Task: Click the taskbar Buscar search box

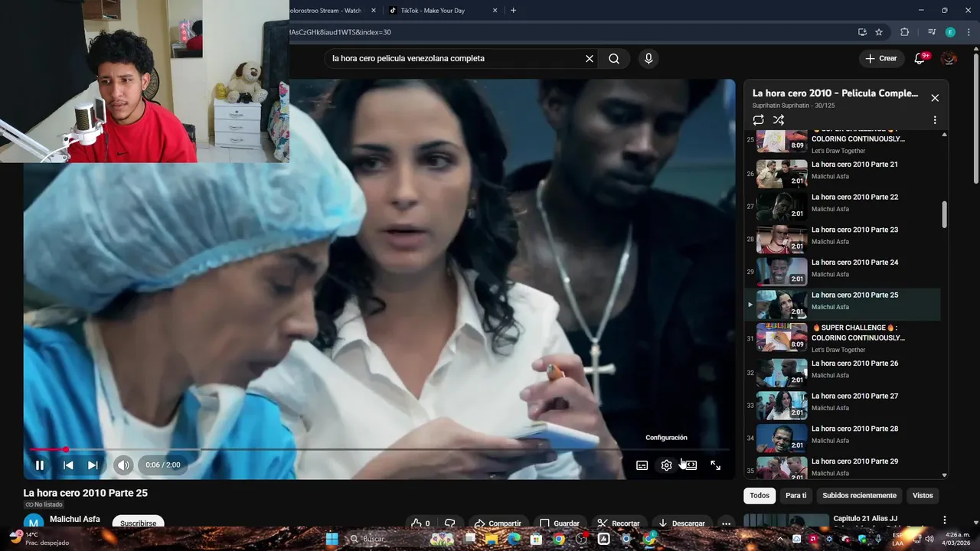Action: click(387, 539)
